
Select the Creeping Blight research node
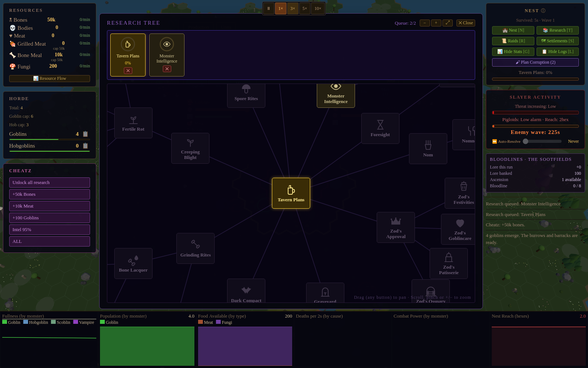190,148
